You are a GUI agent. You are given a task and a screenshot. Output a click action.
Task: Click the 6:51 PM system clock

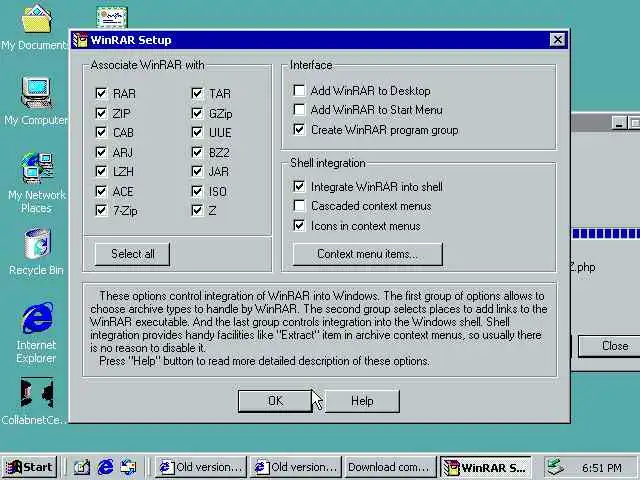point(602,467)
